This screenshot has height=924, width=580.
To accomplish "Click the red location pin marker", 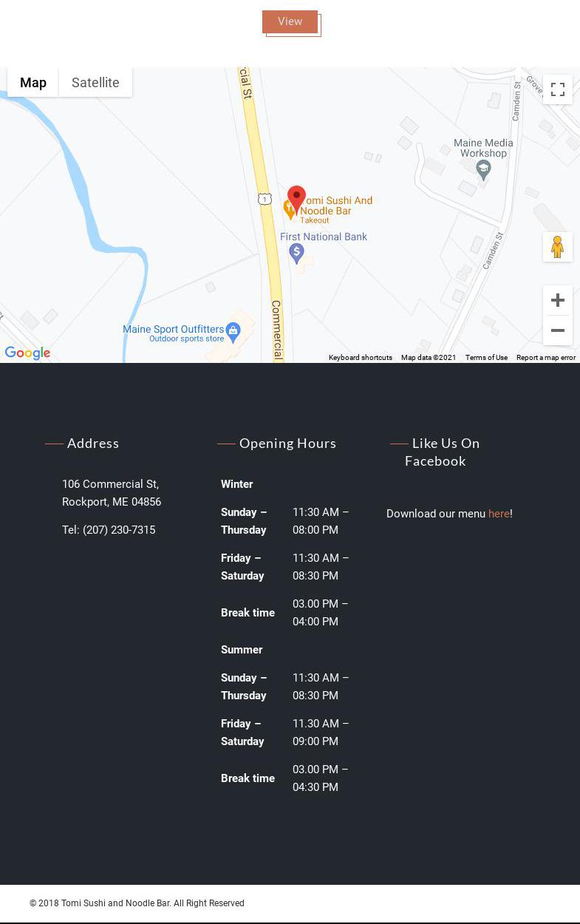I will [x=296, y=197].
